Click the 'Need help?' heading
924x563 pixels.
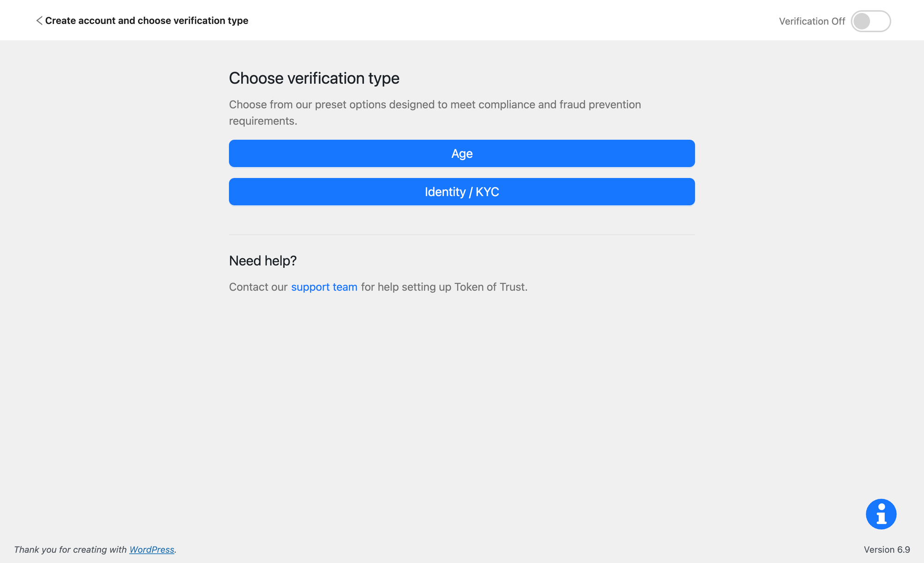[263, 261]
